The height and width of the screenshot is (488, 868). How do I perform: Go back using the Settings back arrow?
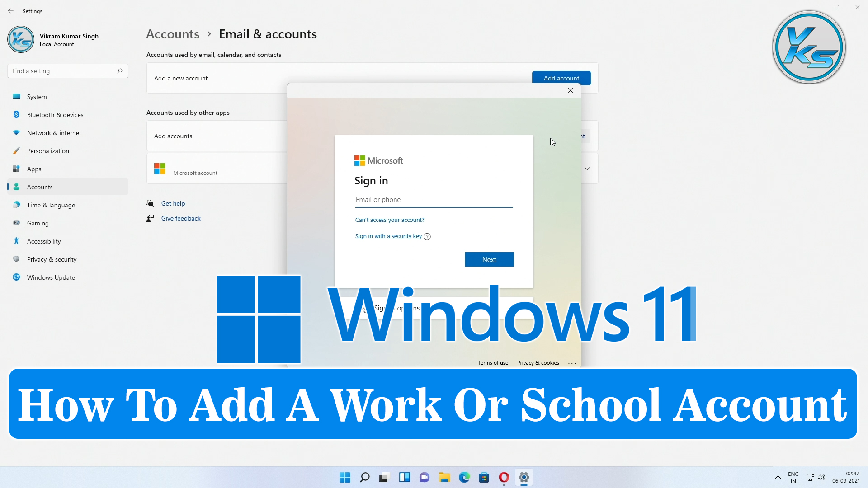11,11
